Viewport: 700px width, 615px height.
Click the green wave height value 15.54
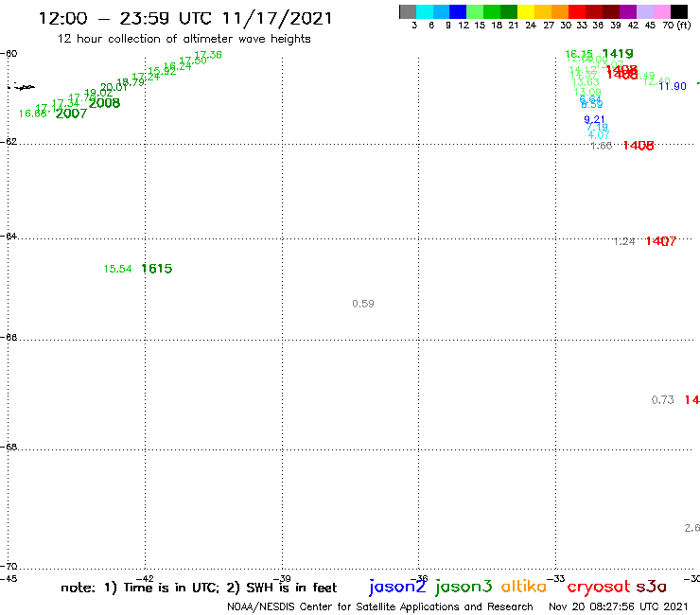(x=118, y=269)
